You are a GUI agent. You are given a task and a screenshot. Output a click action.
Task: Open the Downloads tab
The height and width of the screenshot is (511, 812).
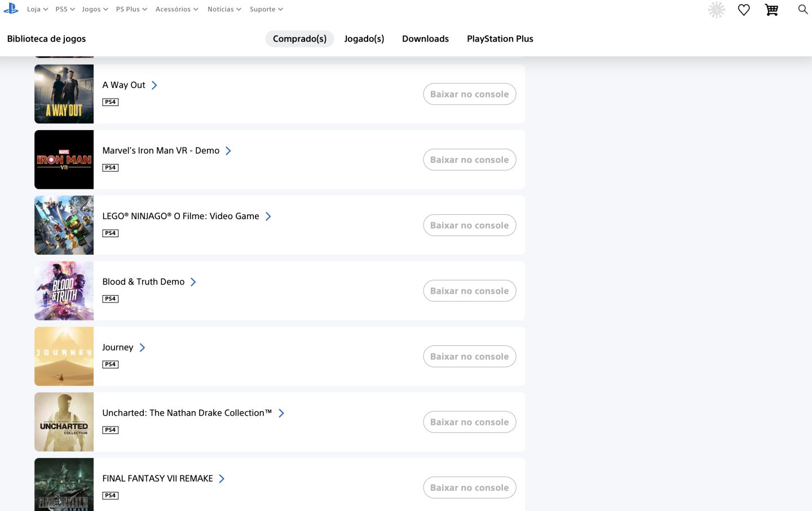tap(425, 39)
